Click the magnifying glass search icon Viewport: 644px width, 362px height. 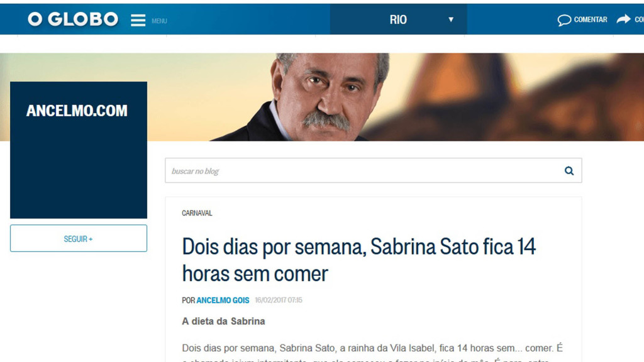[569, 171]
